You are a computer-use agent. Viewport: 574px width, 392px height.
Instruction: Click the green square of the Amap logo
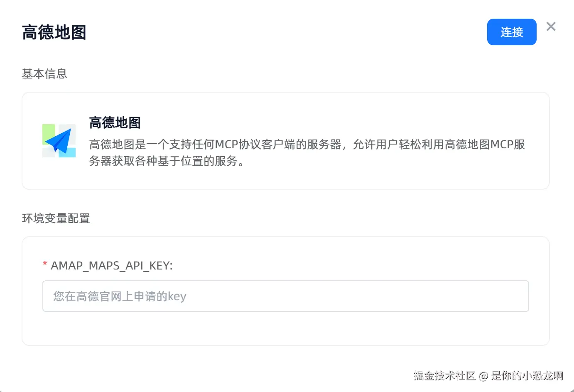(48, 132)
